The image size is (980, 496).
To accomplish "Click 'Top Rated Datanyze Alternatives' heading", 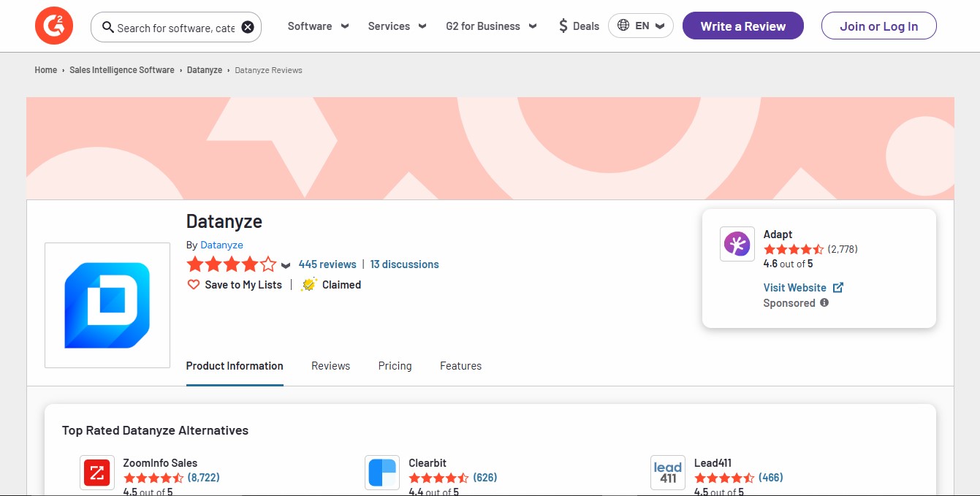I will coord(155,430).
